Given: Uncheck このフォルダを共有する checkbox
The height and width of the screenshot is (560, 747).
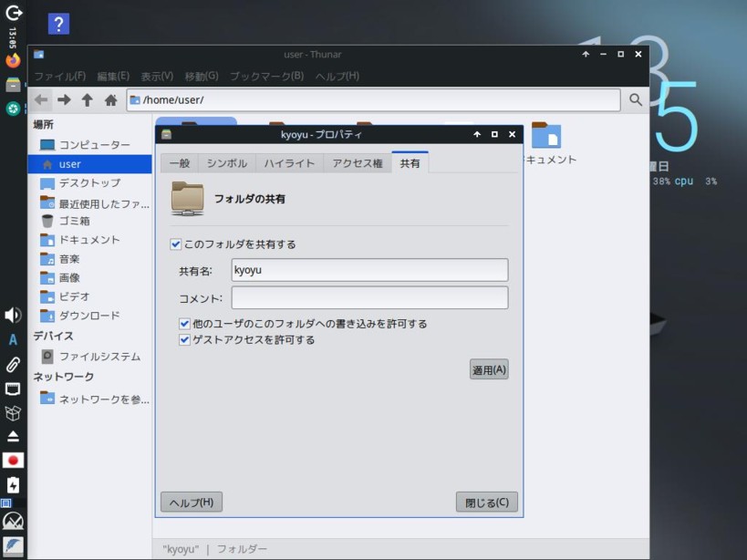Looking at the screenshot, I should pyautogui.click(x=176, y=244).
